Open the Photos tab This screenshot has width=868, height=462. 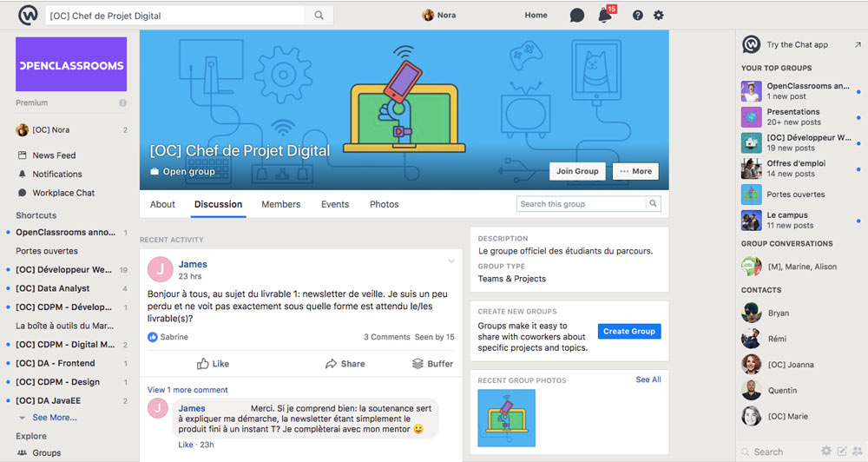(385, 204)
